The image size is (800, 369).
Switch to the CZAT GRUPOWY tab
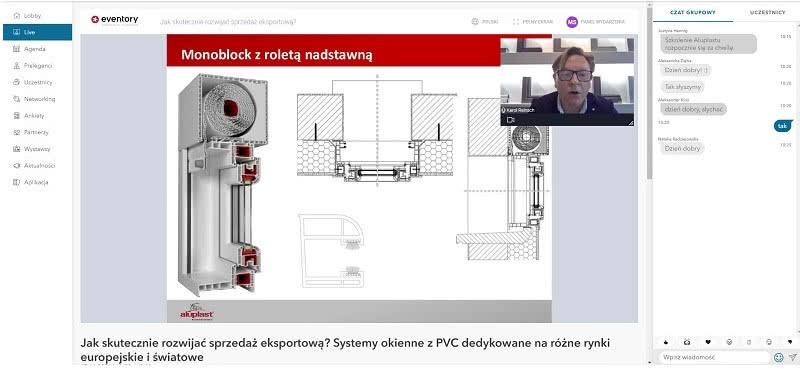coord(693,12)
